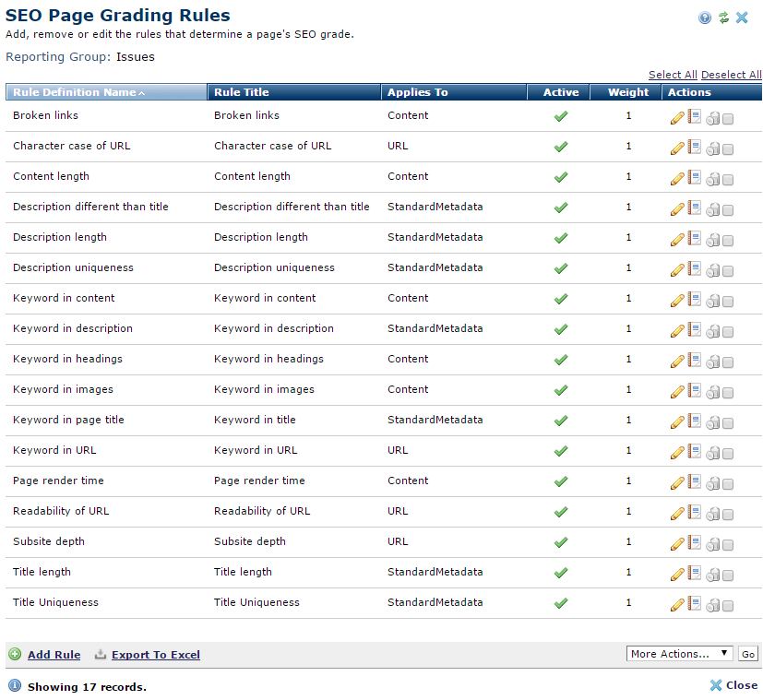Check the Title Uniqueness row checkbox
Screen dimensions: 763x700
[727, 606]
